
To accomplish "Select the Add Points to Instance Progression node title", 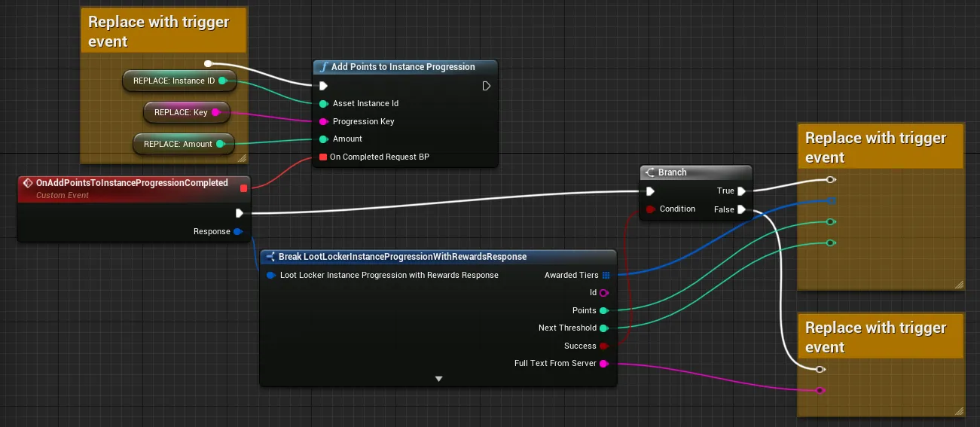I will [403, 67].
